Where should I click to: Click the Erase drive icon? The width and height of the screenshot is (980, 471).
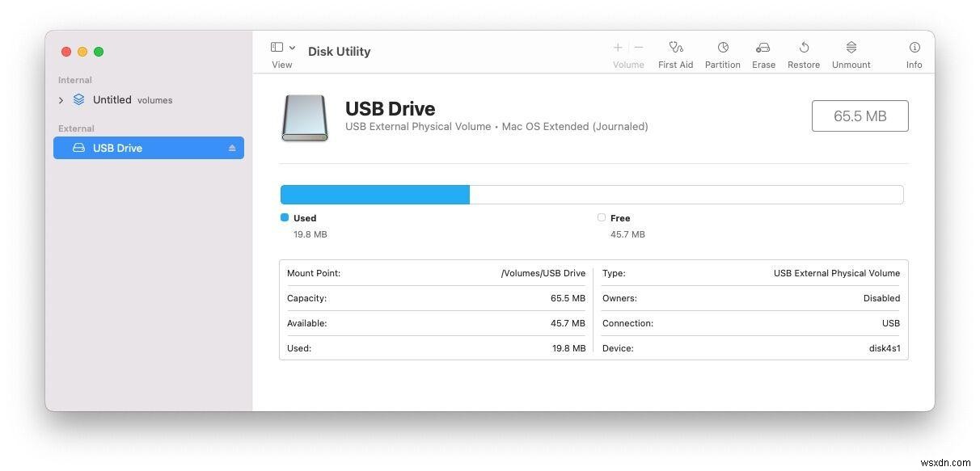pyautogui.click(x=763, y=48)
